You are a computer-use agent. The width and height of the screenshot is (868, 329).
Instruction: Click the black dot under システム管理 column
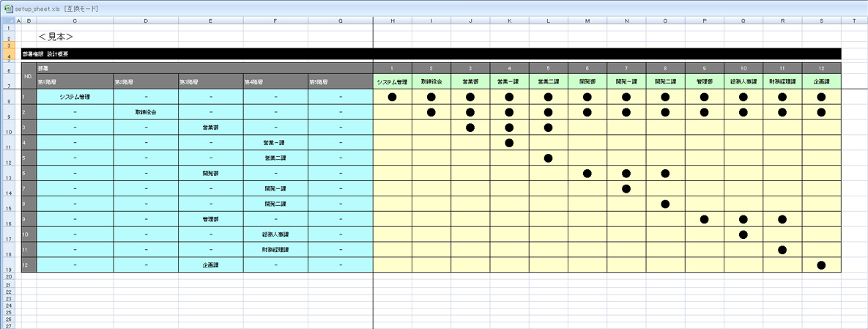392,97
